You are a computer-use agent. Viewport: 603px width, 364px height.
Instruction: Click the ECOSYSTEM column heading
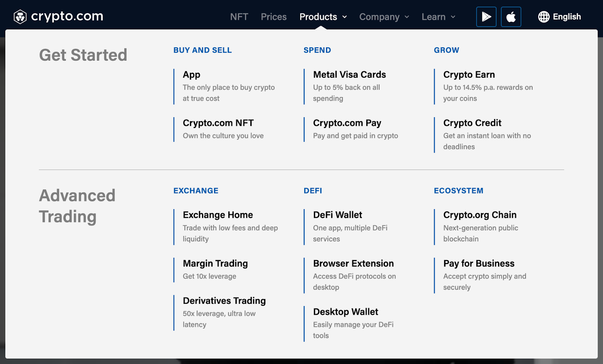coord(458,191)
